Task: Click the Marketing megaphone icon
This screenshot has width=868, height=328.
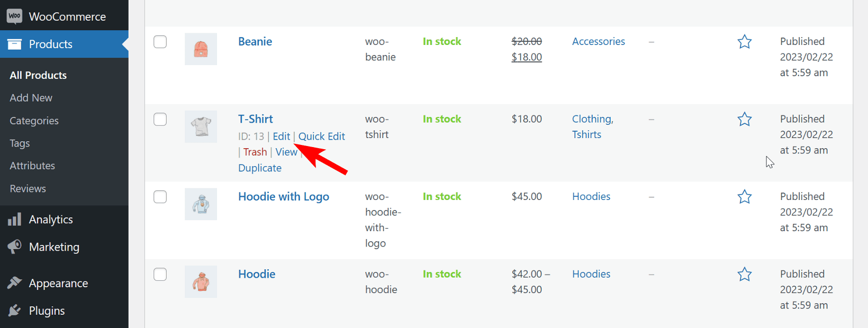Action: point(14,247)
